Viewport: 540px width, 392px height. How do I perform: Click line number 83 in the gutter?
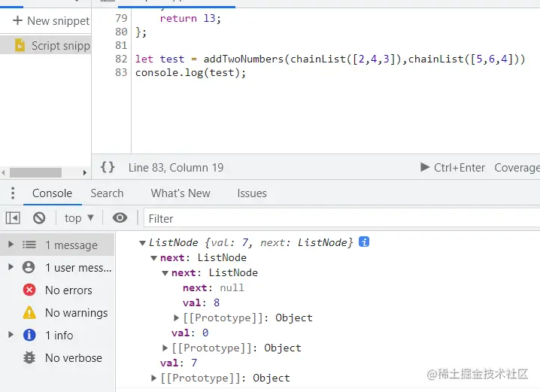point(121,72)
